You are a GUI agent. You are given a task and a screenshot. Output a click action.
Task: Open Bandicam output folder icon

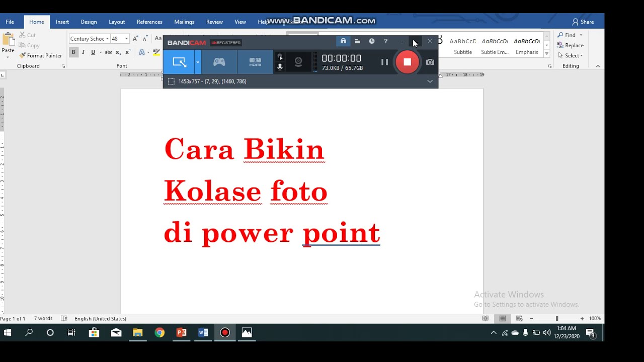[357, 41]
